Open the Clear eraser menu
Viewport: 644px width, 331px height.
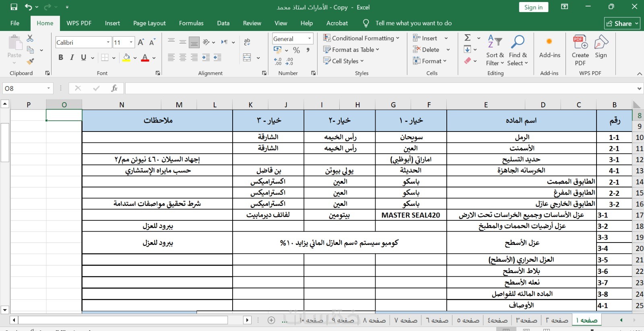click(470, 61)
